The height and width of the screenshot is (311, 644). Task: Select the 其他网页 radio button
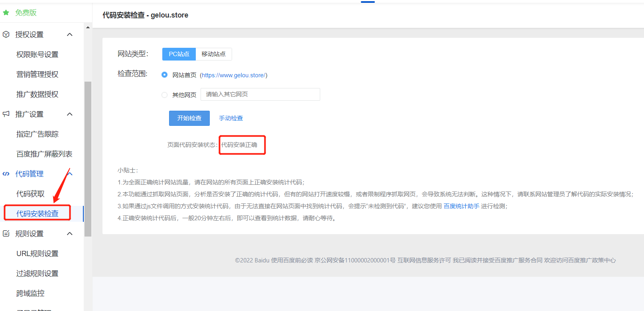coord(164,95)
